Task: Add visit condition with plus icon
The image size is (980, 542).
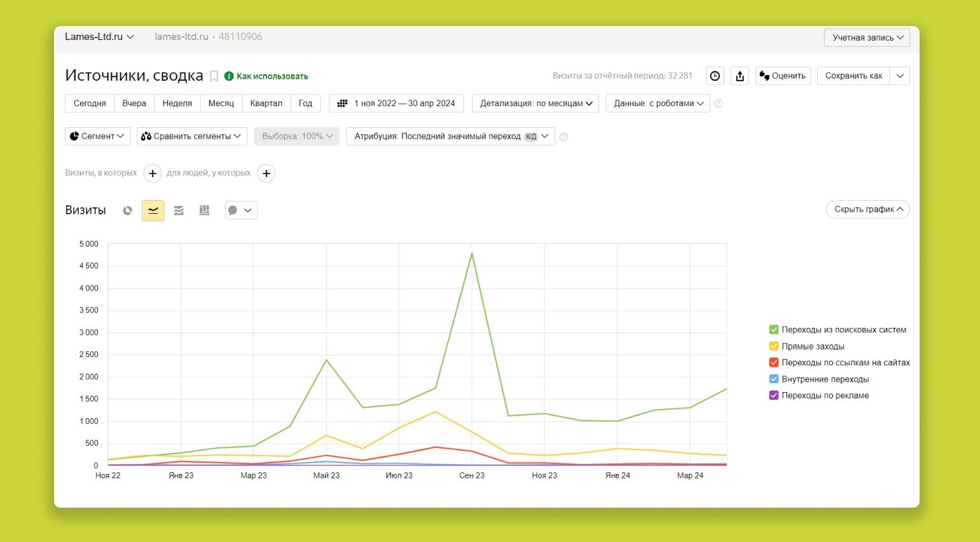Action: (x=152, y=173)
